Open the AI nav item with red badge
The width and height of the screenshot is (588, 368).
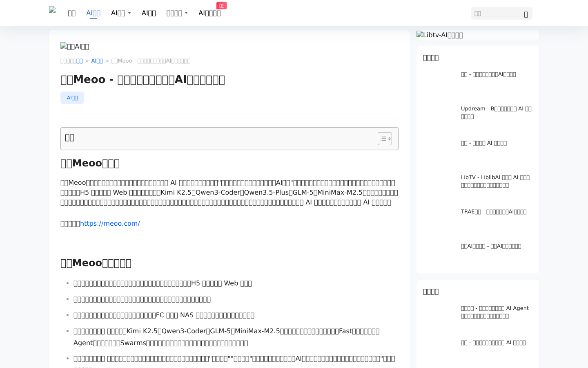pyautogui.click(x=209, y=13)
